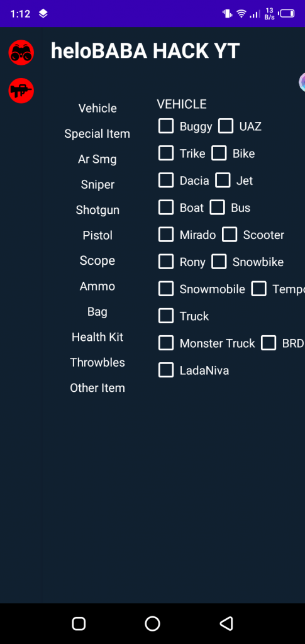Check the LadaNiva box

(166, 370)
